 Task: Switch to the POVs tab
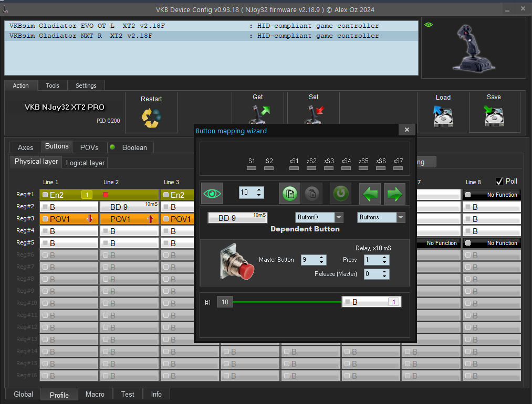click(89, 148)
